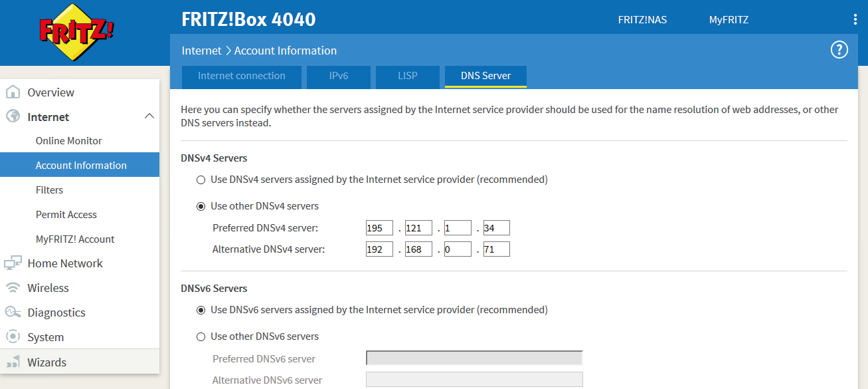Switch to the Internet connection tab
Viewport: 868px width, 389px height.
tap(241, 76)
